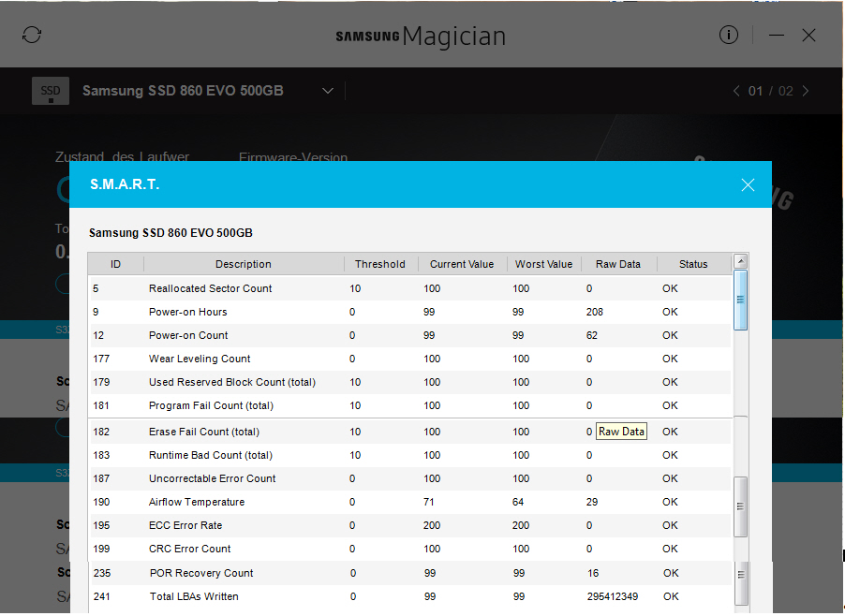Select the Power-on Hours row
The image size is (845, 616).
click(410, 313)
